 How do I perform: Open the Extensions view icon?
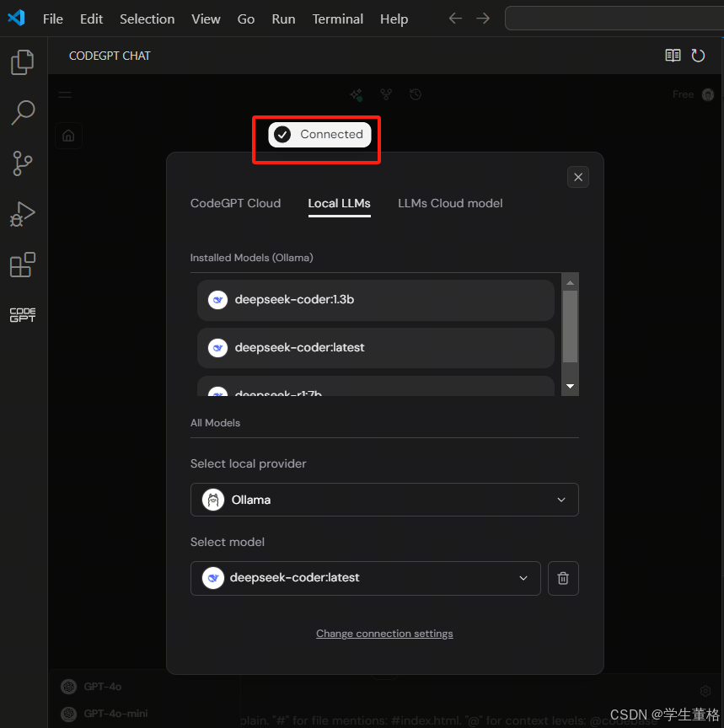pos(22,265)
